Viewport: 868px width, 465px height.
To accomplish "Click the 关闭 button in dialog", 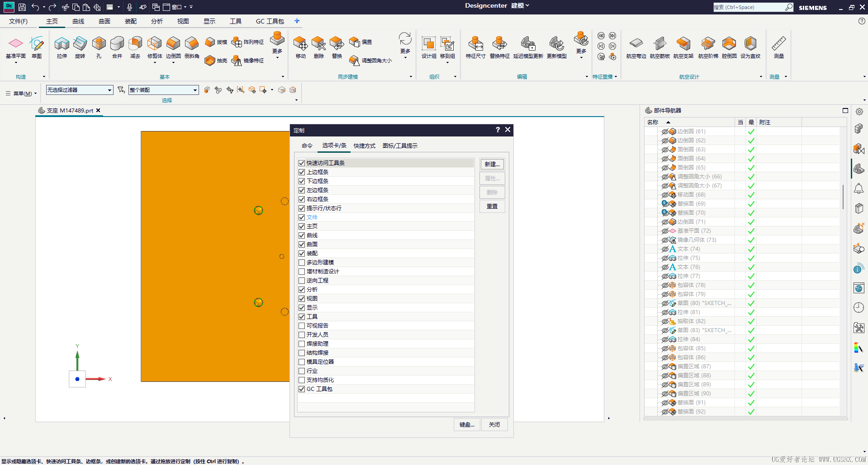I will 494,425.
